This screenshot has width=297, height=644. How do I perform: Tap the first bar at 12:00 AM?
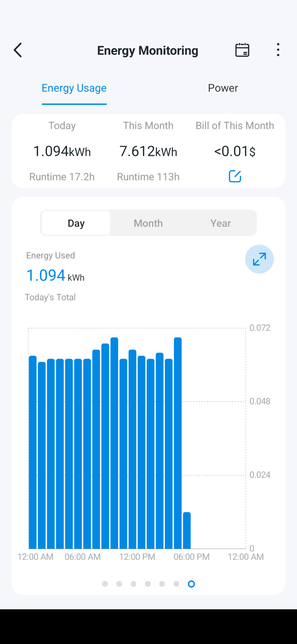tap(33, 452)
